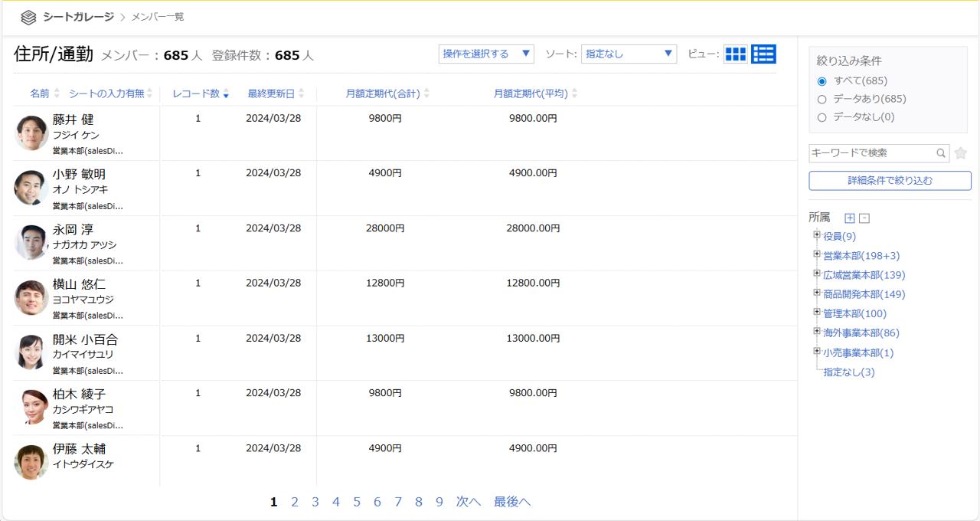This screenshot has height=521, width=980.
Task: Select the データなし(0) filter option
Action: (x=822, y=117)
